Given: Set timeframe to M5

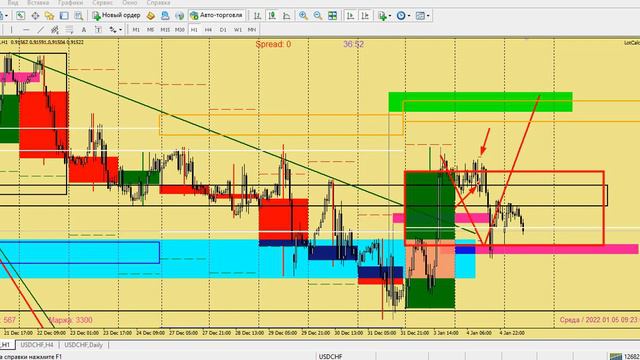Looking at the screenshot, I should point(151,30).
